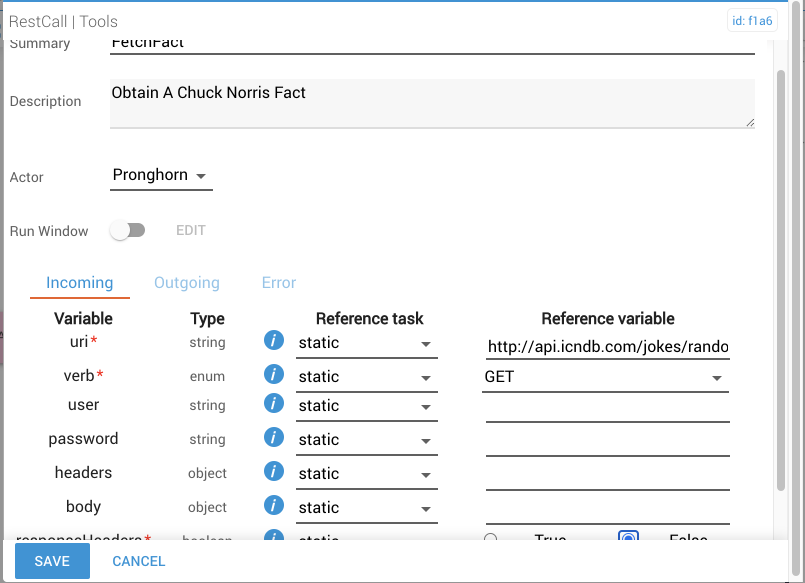Click the Type column header
Screen dimensions: 805x583
(207, 318)
